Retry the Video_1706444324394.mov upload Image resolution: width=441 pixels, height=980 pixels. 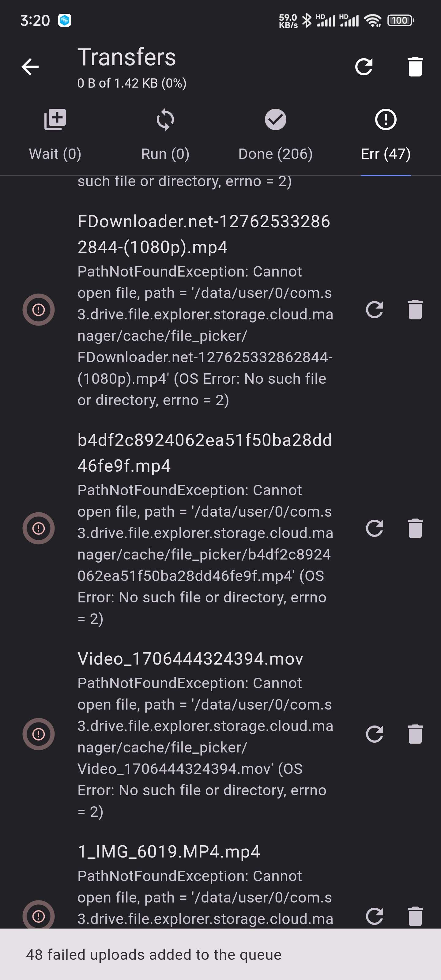[x=374, y=734]
